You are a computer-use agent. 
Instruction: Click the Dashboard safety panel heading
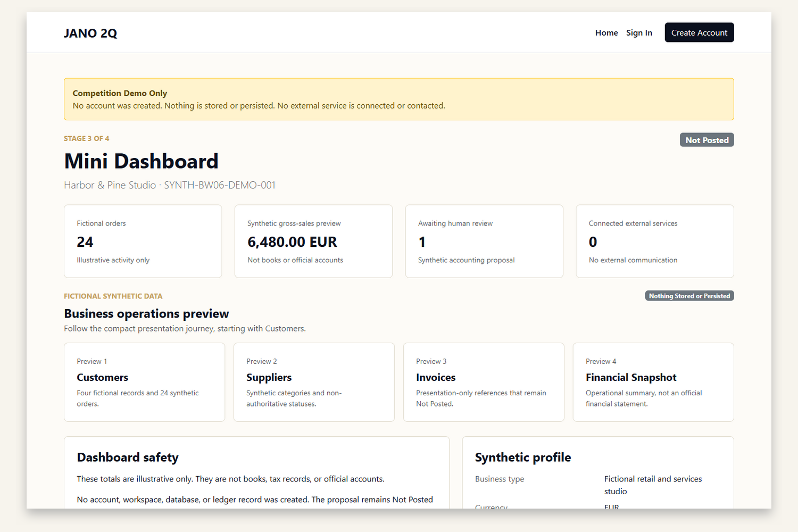pos(128,458)
